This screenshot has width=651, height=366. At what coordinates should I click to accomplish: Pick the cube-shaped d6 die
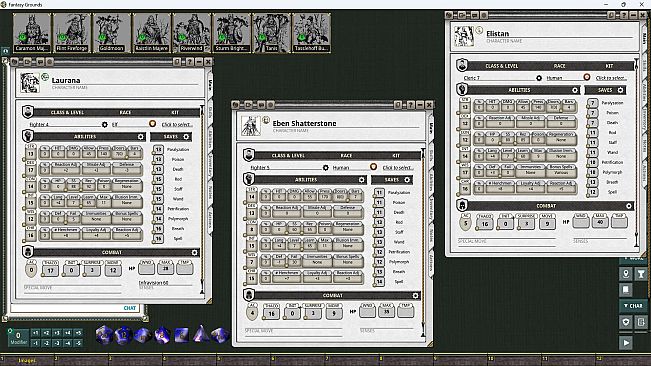181,335
